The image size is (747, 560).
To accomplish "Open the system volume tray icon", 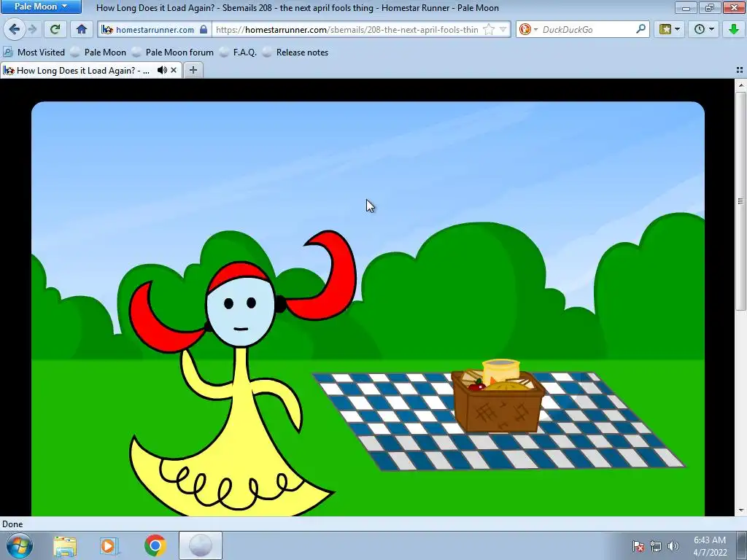I will tap(673, 546).
